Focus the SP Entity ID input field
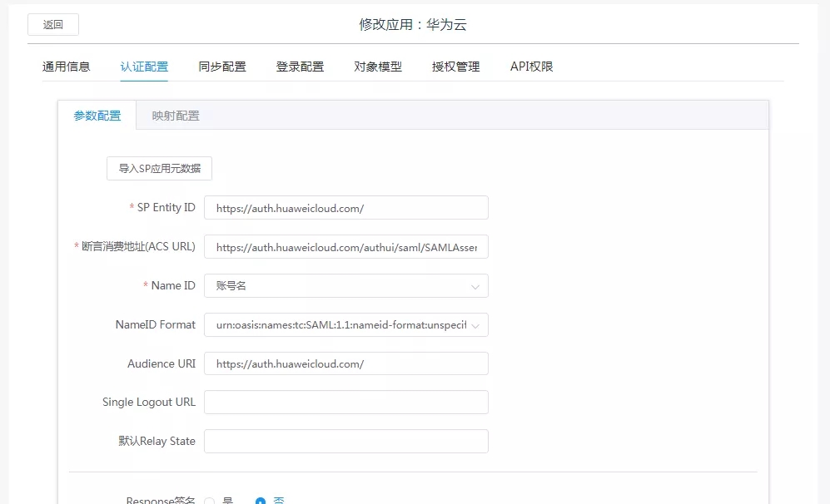This screenshot has height=504, width=830. pyautogui.click(x=346, y=208)
